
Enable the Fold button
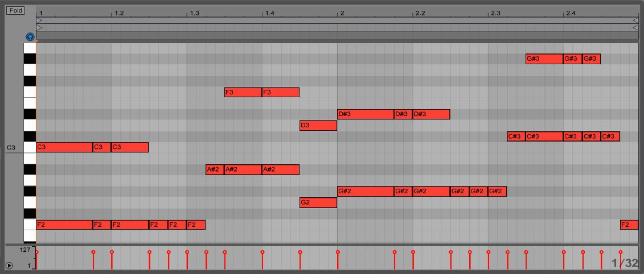click(x=15, y=11)
